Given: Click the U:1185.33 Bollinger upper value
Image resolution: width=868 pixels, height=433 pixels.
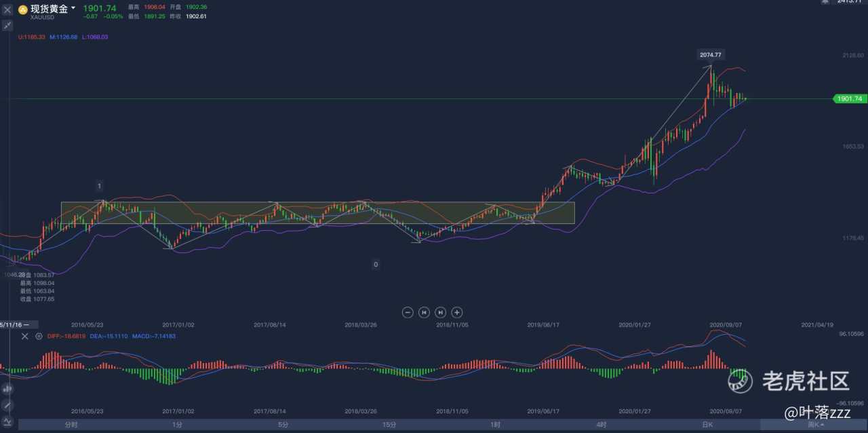Looking at the screenshot, I should [31, 37].
